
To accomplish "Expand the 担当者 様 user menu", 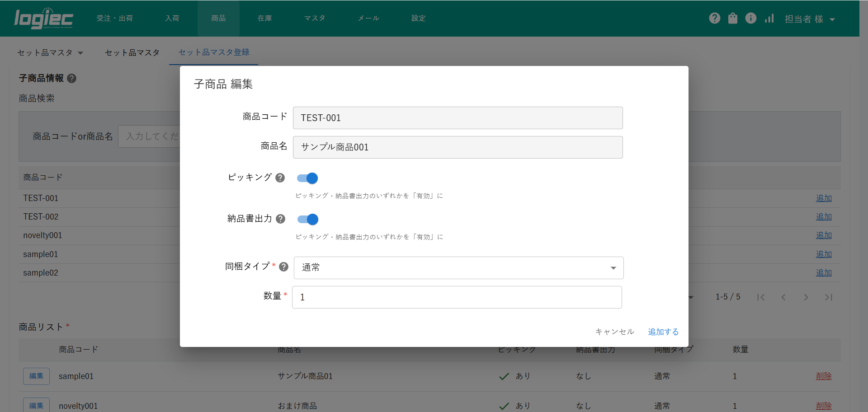I will click(x=809, y=19).
